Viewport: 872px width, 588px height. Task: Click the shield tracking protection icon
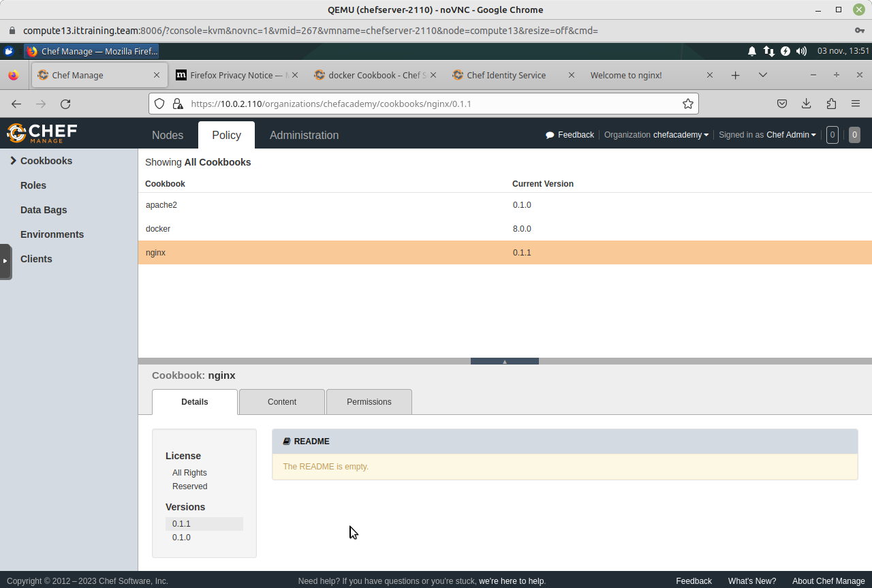pyautogui.click(x=159, y=104)
